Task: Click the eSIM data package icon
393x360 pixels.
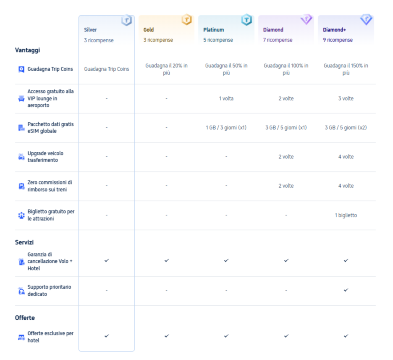Action: [x=21, y=128]
